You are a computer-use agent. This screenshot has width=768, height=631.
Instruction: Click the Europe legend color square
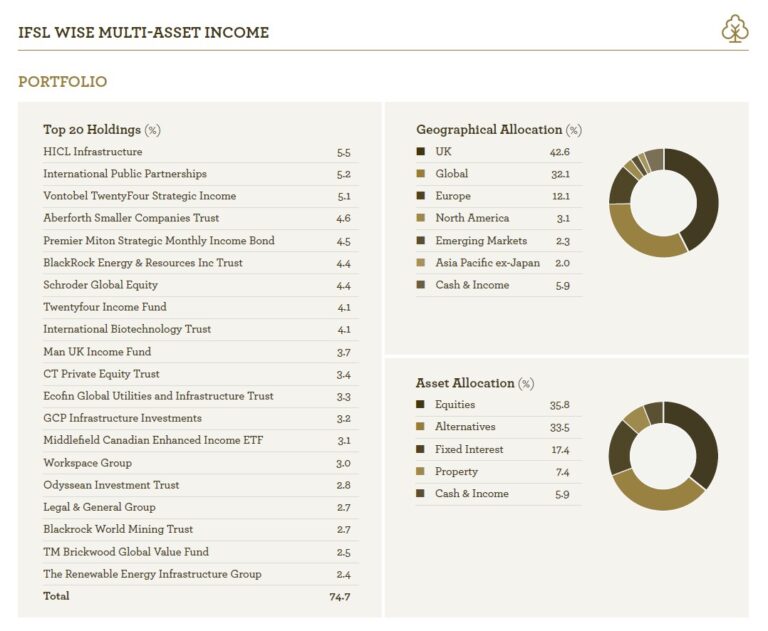coord(421,196)
